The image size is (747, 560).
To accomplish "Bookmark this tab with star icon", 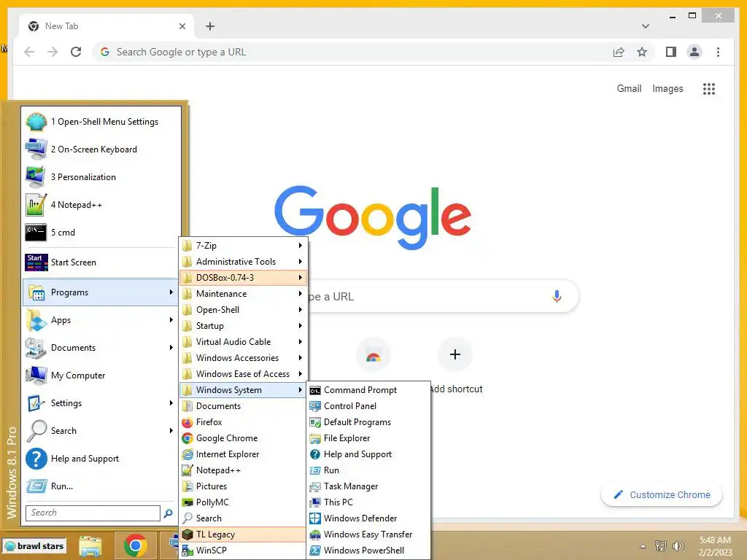I will click(x=642, y=52).
